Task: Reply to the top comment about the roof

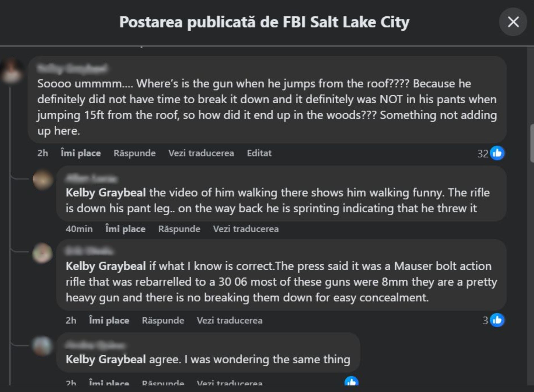Action: pos(135,153)
